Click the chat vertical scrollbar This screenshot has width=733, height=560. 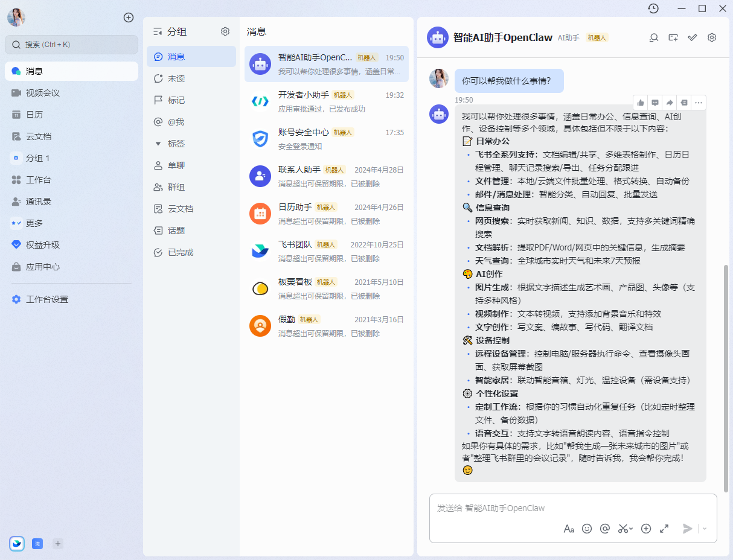click(x=726, y=378)
